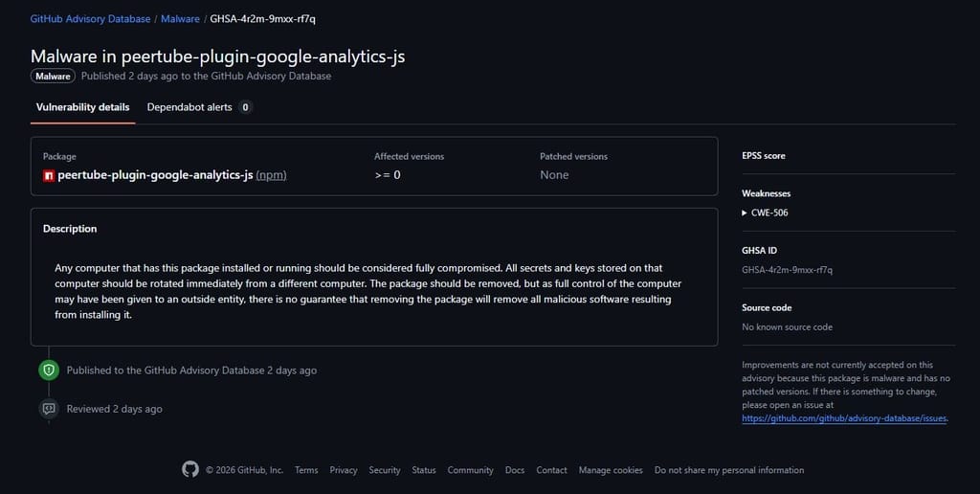The image size is (980, 494).
Task: Select the Vulnerability details tab
Action: 82,107
